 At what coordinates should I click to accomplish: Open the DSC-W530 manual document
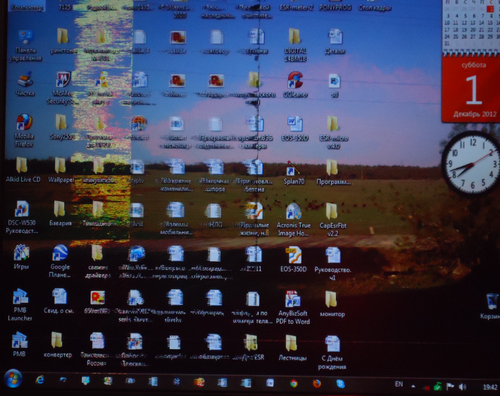point(22,217)
